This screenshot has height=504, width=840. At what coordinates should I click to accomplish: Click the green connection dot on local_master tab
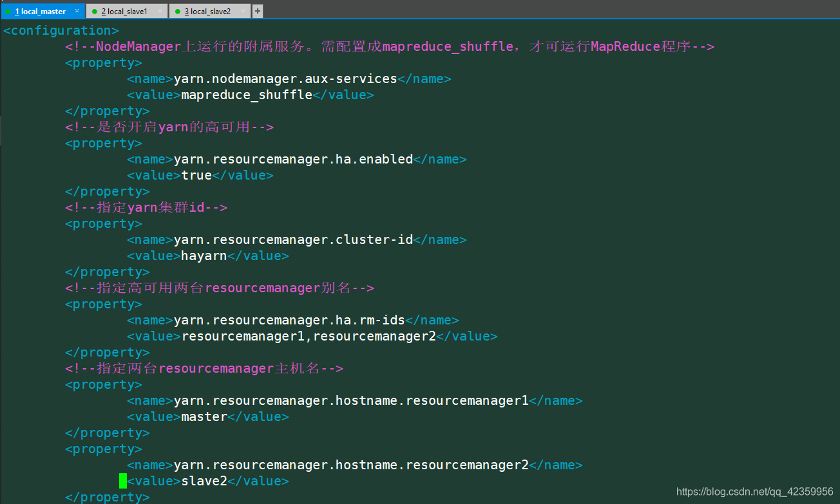(x=8, y=12)
